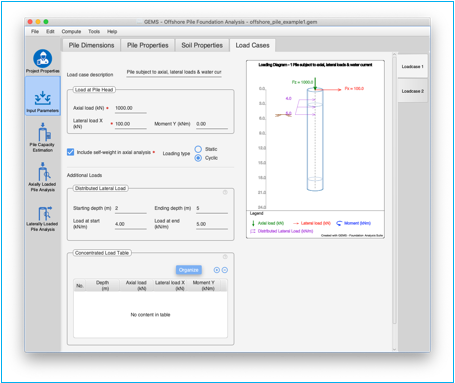Toggle include self-weight in axial analysis

[x=70, y=152]
